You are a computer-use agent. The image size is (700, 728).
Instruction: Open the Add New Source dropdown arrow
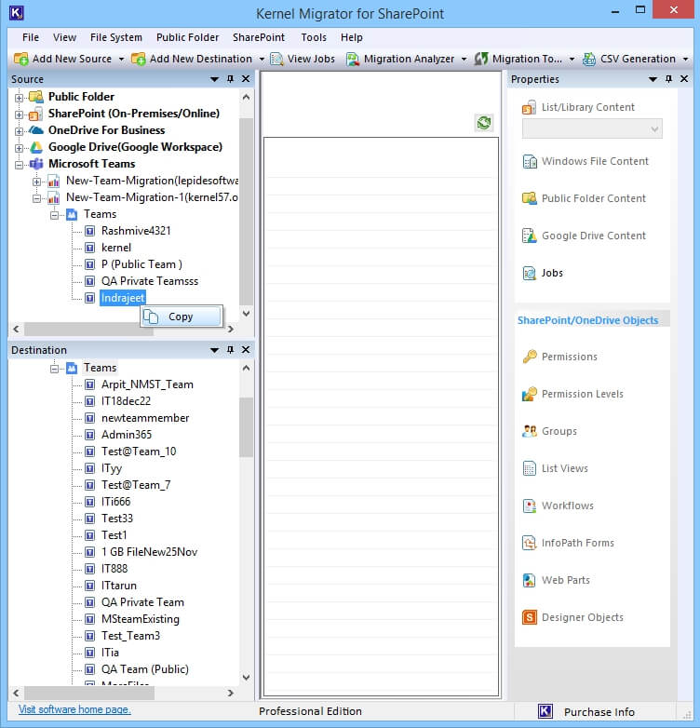[x=121, y=59]
